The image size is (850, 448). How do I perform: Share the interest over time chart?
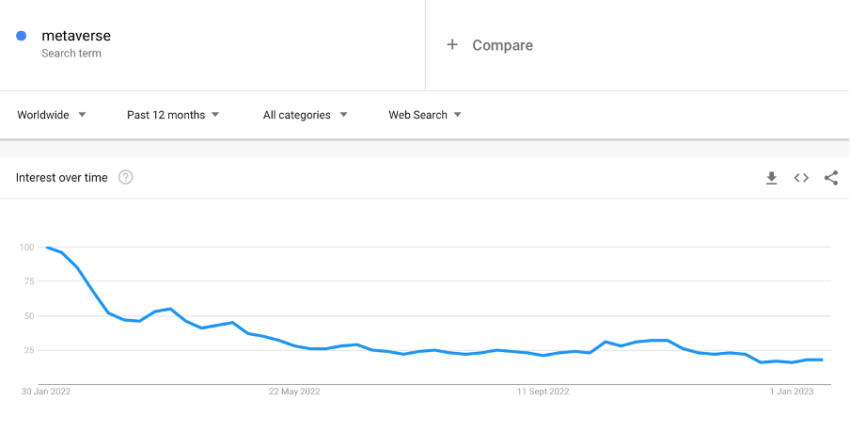pyautogui.click(x=831, y=178)
